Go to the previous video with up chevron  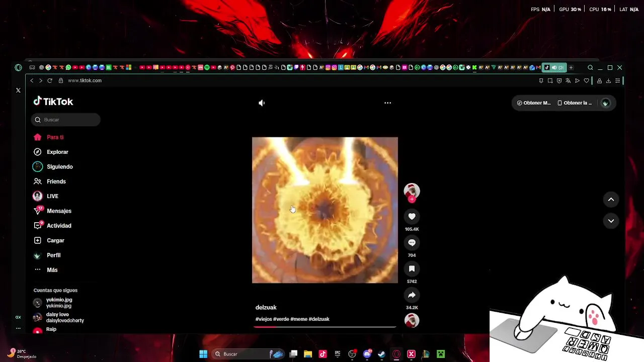click(611, 200)
